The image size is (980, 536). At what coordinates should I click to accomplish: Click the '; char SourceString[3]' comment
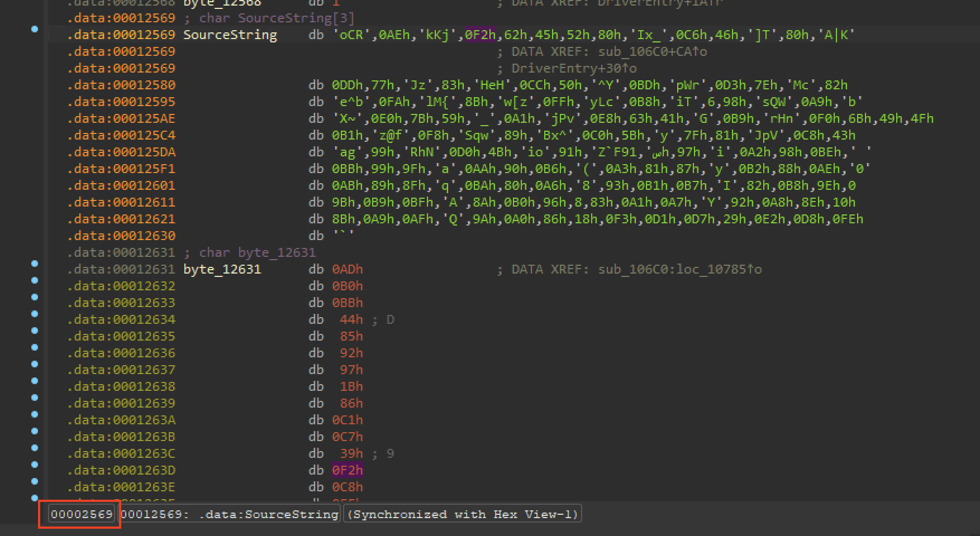[269, 18]
